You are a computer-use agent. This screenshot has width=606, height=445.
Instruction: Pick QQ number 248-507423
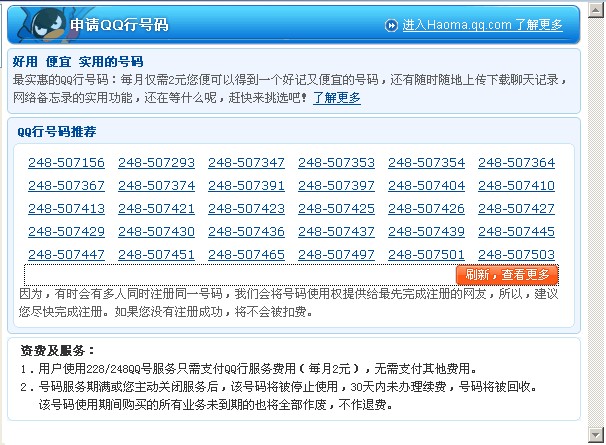(247, 209)
